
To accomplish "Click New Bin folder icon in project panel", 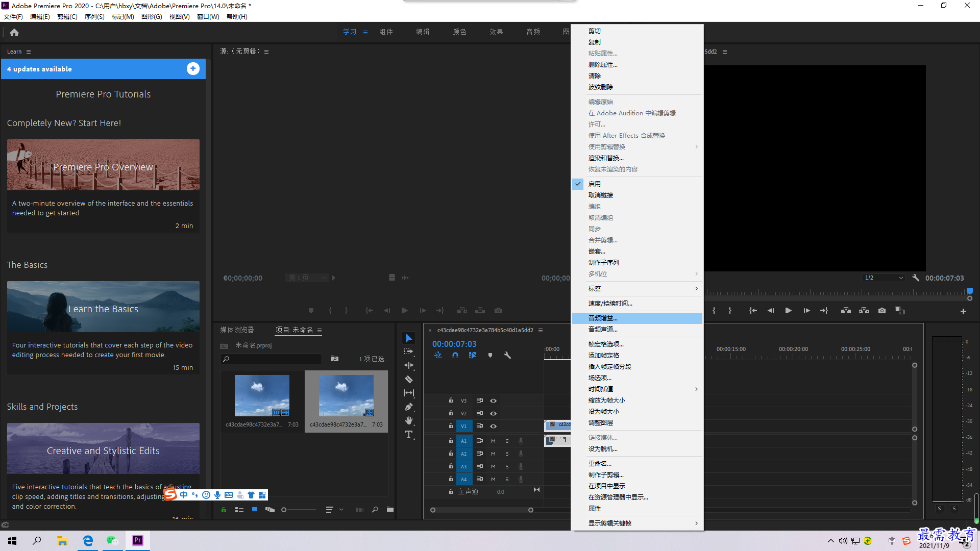I will pos(390,510).
